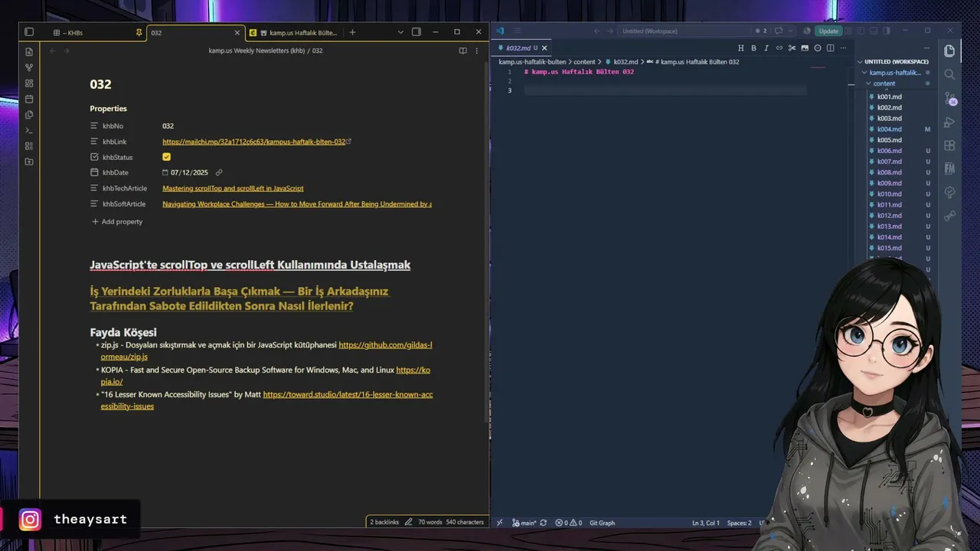This screenshot has width=980, height=551.
Task: Click Ln 3, Col 1 status bar entry
Action: point(706,523)
